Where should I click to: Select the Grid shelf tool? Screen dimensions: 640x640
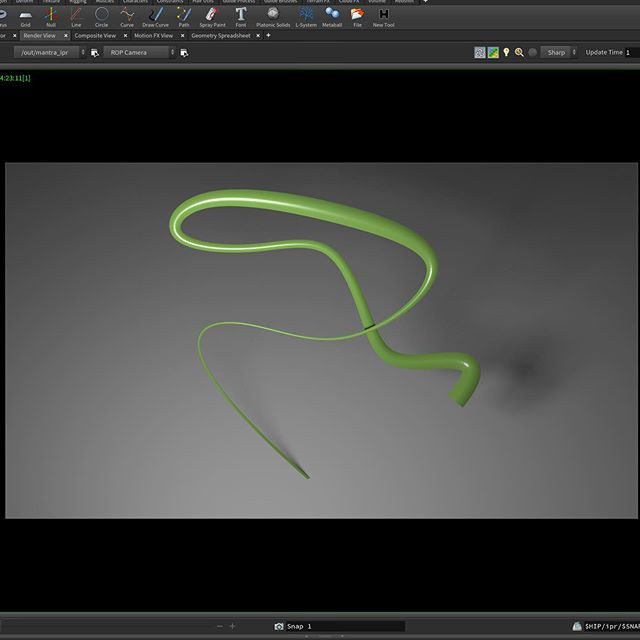point(26,16)
